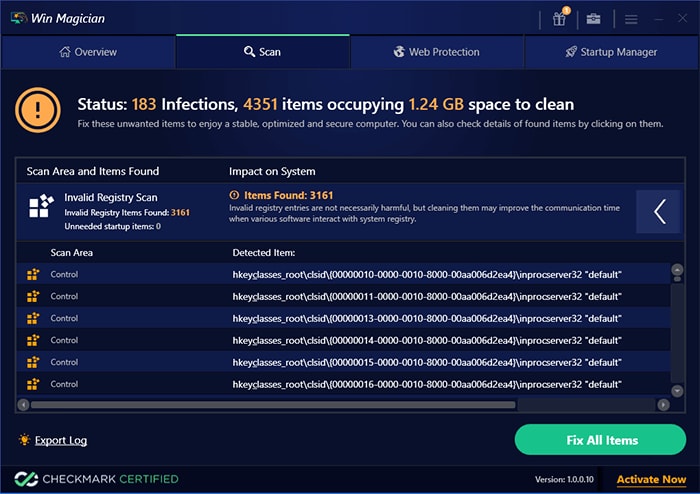Open the hamburger menu
This screenshot has height=494, width=700.
click(x=631, y=19)
